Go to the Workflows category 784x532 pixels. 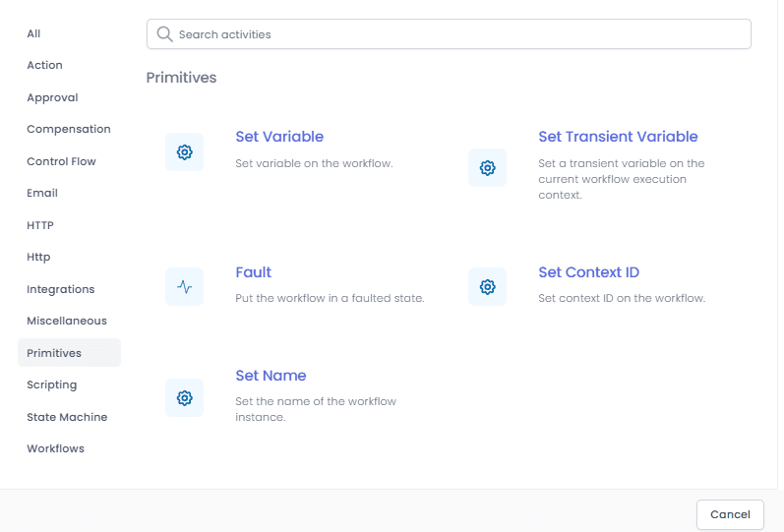tap(55, 448)
